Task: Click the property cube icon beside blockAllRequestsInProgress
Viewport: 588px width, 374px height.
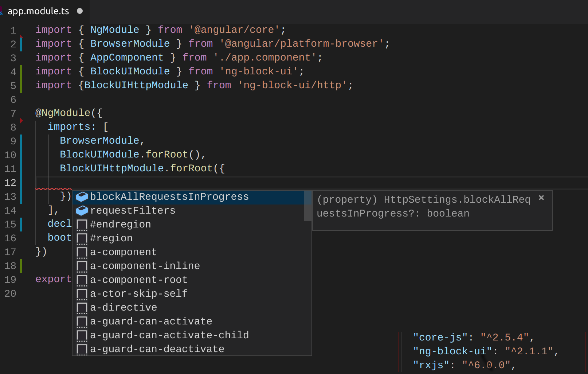Action: [x=82, y=196]
